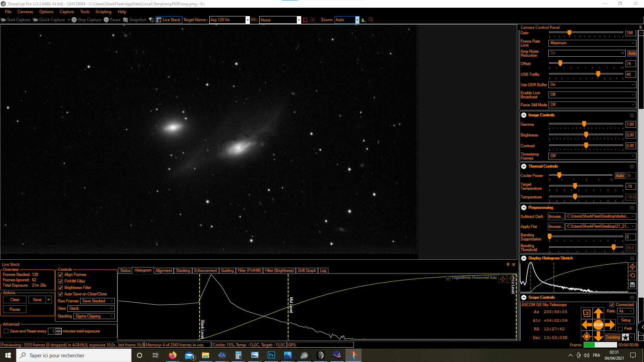Collapse the Thermal Controls section
The width and height of the screenshot is (644, 362).
click(x=524, y=166)
